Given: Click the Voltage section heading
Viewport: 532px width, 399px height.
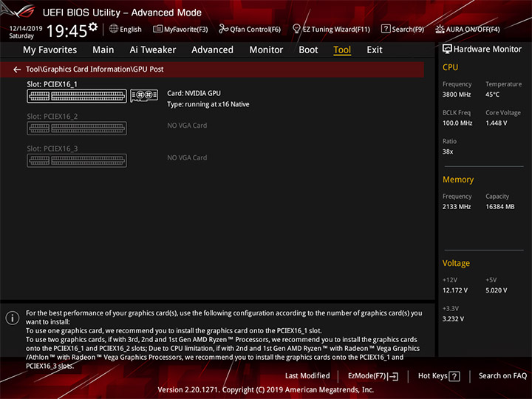Looking at the screenshot, I should point(456,263).
